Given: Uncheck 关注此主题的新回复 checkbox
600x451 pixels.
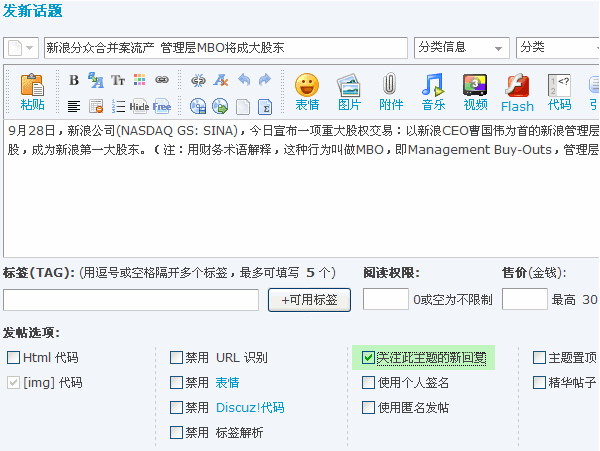Looking at the screenshot, I should (368, 357).
